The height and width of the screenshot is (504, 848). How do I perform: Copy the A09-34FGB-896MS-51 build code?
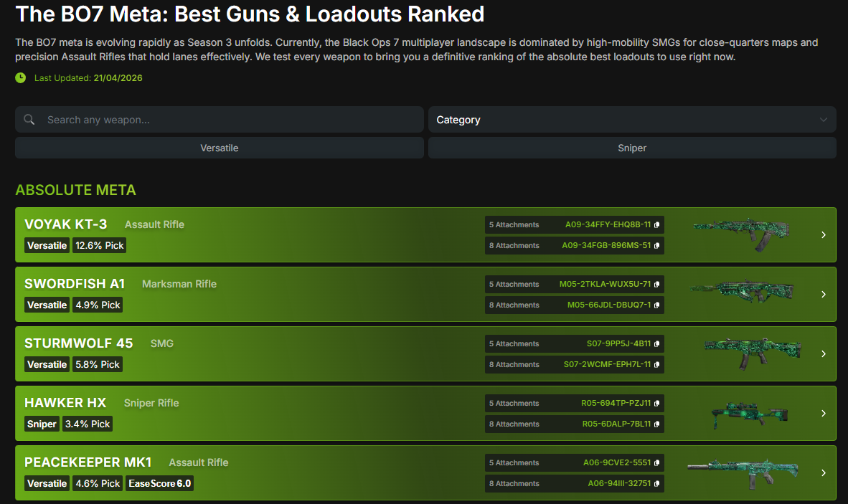click(656, 246)
